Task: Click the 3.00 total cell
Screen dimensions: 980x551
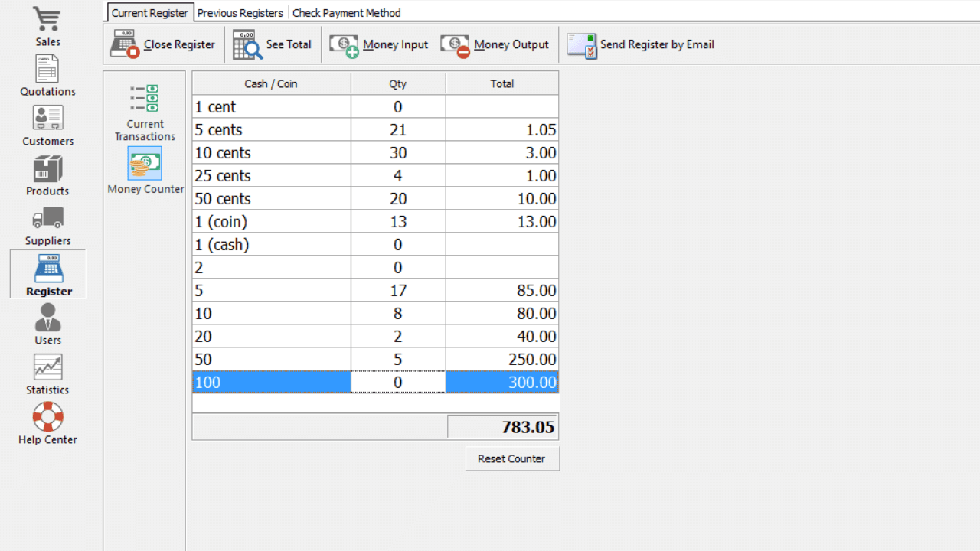Action: coord(502,152)
